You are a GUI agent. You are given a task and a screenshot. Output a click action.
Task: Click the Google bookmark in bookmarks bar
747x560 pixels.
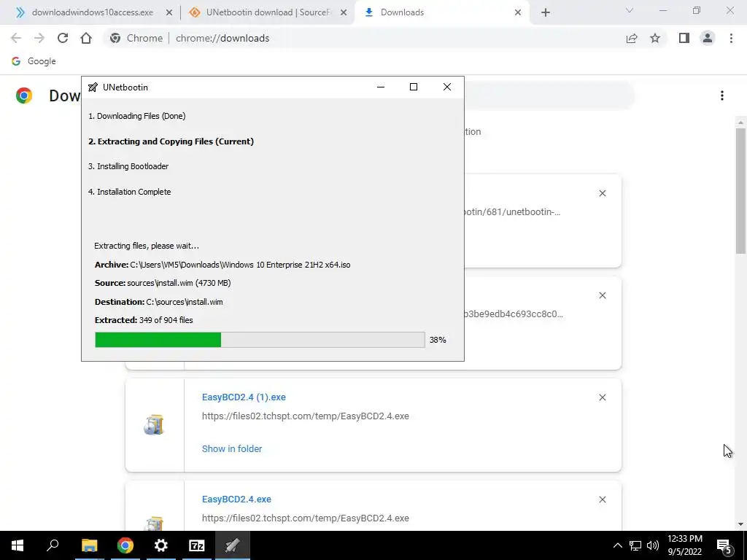(34, 61)
